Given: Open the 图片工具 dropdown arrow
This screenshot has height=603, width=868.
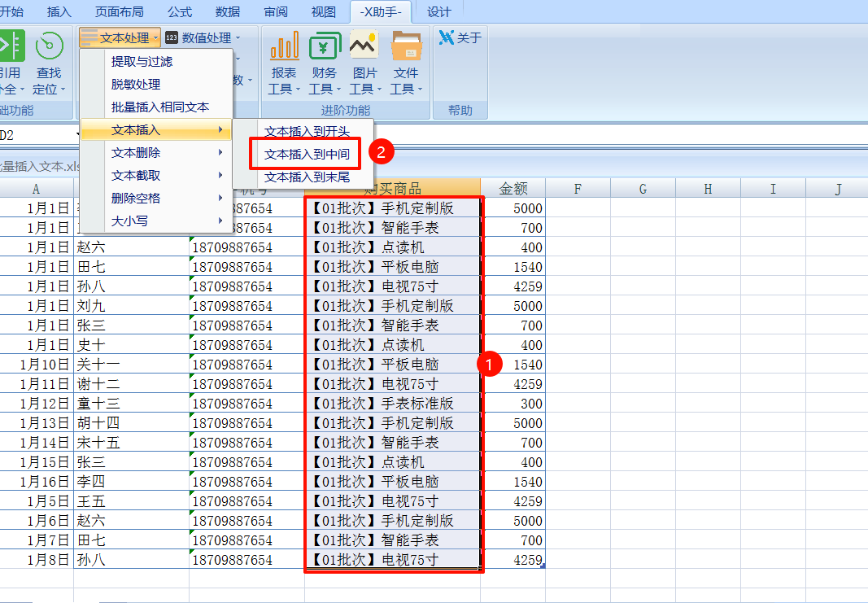Looking at the screenshot, I should 379,90.
